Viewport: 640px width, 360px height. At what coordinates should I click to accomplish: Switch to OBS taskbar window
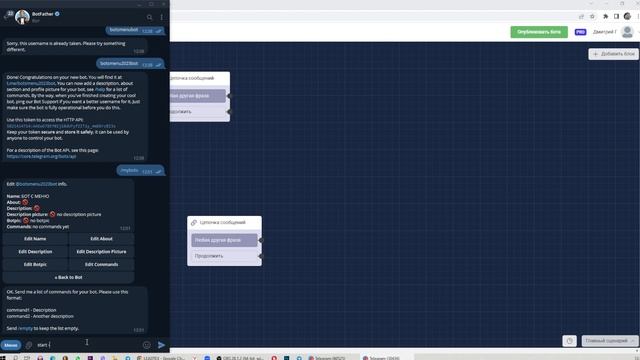(241, 358)
